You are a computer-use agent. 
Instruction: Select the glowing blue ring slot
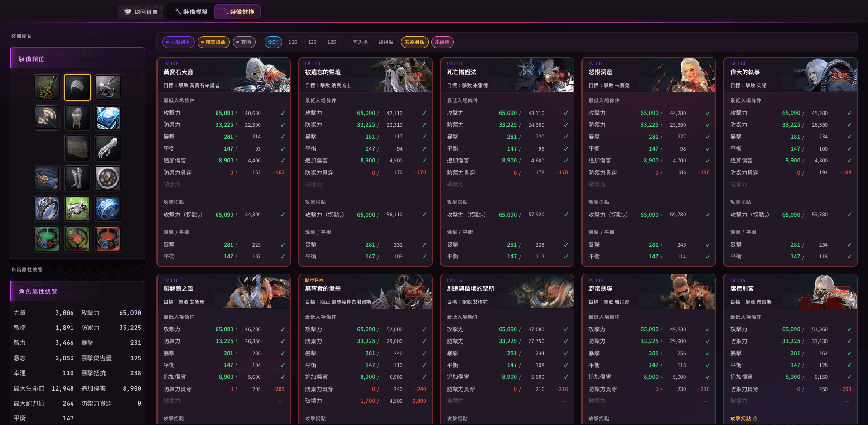coord(108,209)
